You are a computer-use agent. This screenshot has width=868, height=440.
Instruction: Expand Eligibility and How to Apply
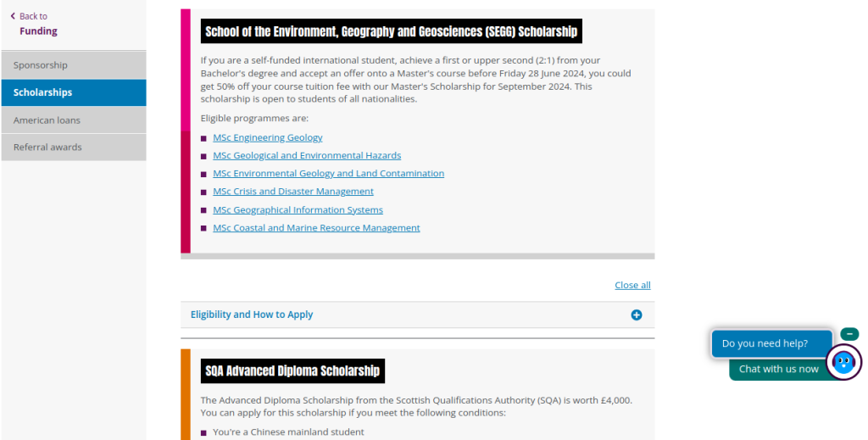tap(252, 315)
